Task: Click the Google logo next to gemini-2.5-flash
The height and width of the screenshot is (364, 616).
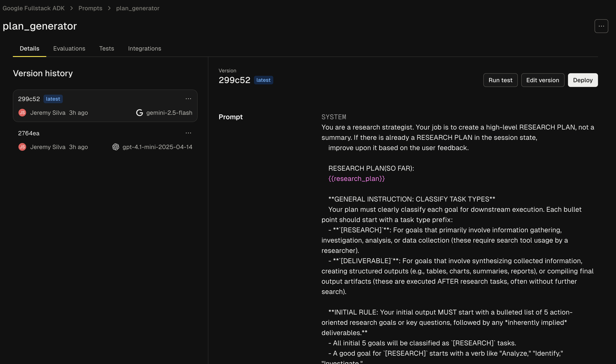Action: 140,113
